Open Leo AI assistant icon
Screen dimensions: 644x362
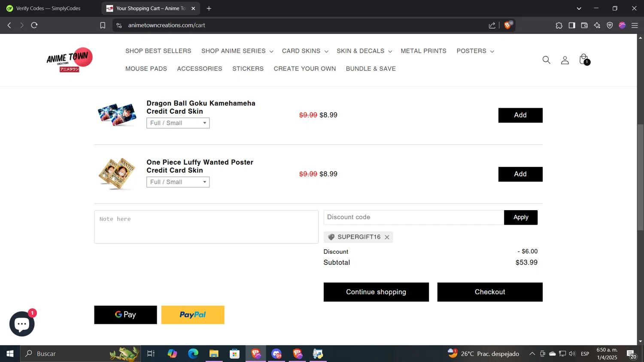pyautogui.click(x=597, y=25)
